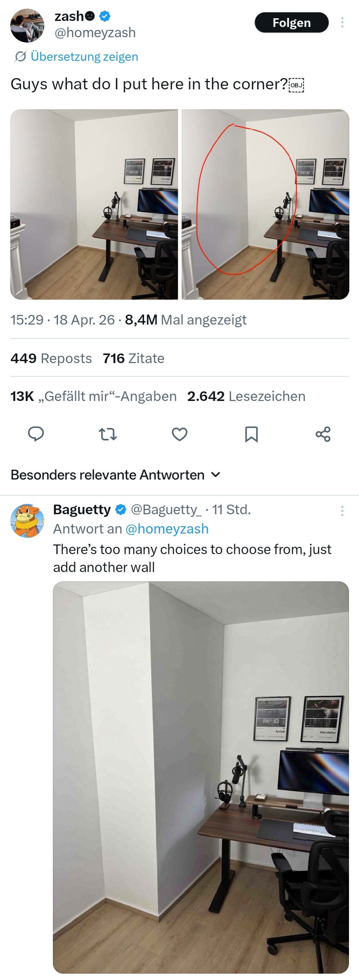Viewport: 359px width, 980px height.
Task: Repost the tweet using the arrows icon
Action: pos(108,434)
